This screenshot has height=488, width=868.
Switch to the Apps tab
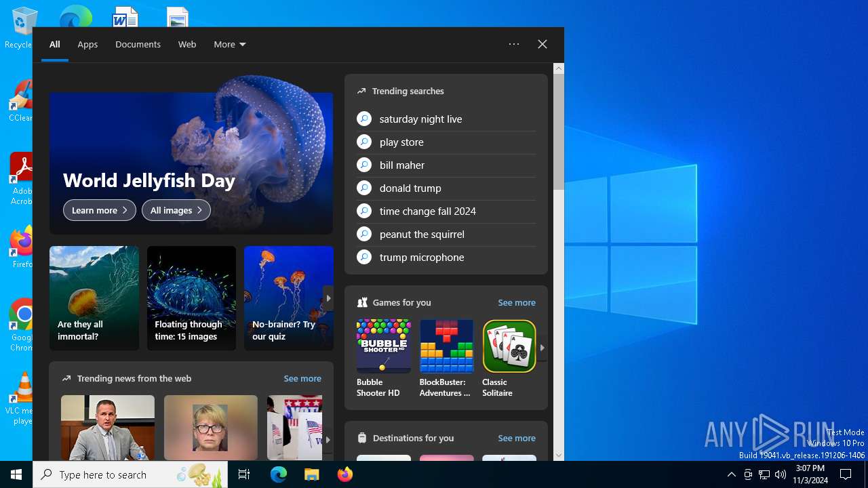[x=87, y=44]
